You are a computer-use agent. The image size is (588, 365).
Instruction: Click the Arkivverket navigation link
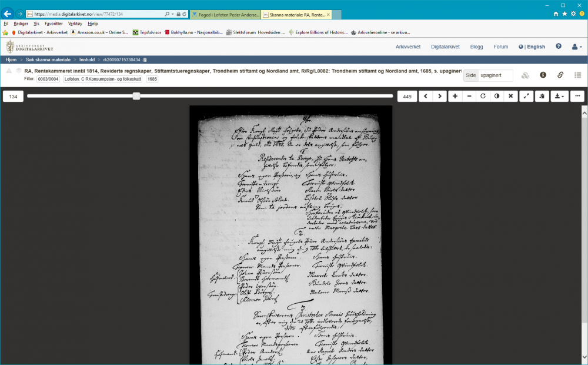(407, 47)
